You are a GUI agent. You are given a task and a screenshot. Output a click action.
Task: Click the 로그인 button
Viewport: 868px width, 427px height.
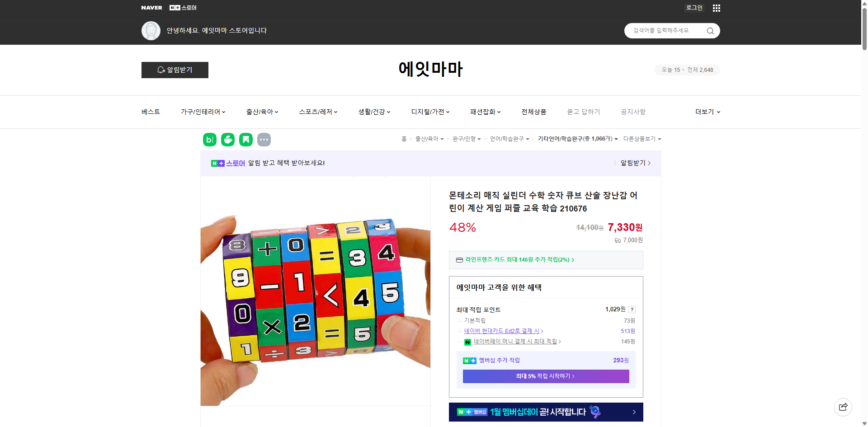coord(694,8)
